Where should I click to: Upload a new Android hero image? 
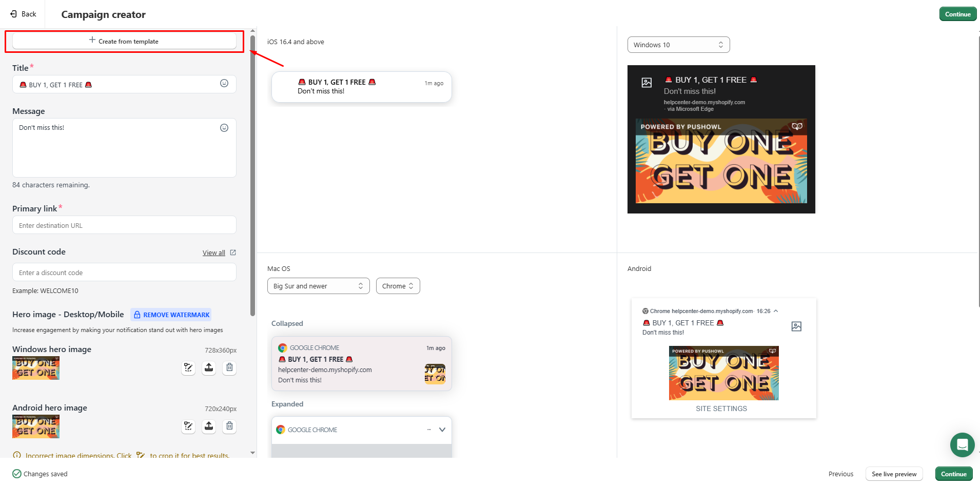click(209, 426)
